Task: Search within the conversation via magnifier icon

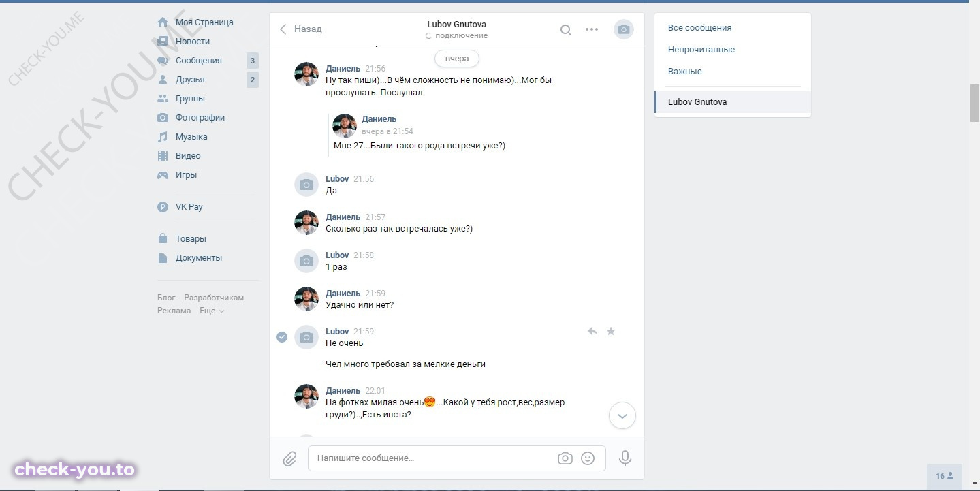Action: tap(565, 30)
